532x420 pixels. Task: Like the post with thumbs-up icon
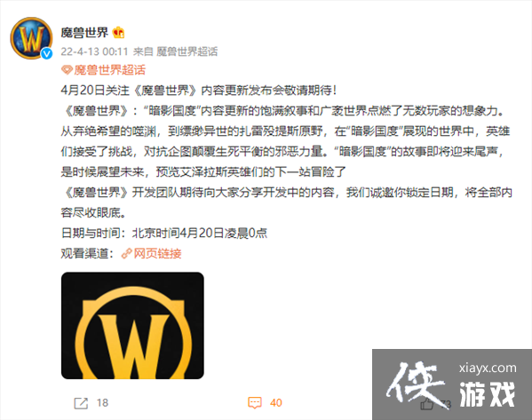pos(427,404)
